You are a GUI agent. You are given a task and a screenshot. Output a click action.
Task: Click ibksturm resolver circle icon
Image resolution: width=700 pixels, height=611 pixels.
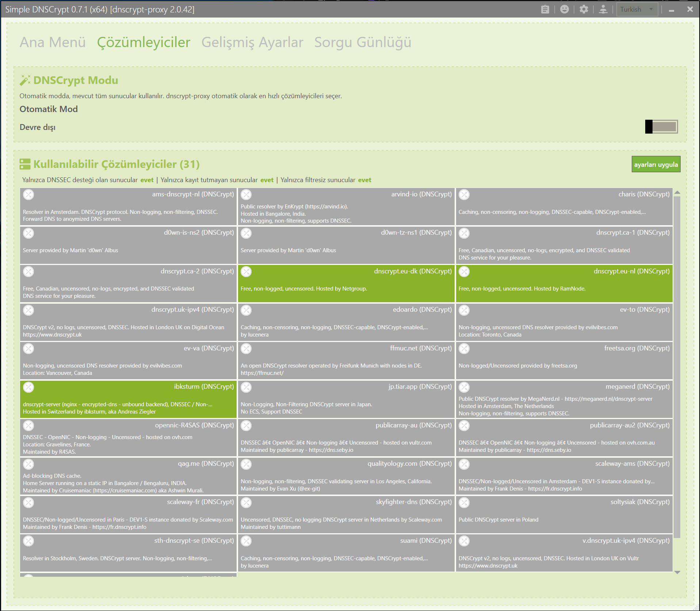click(28, 387)
